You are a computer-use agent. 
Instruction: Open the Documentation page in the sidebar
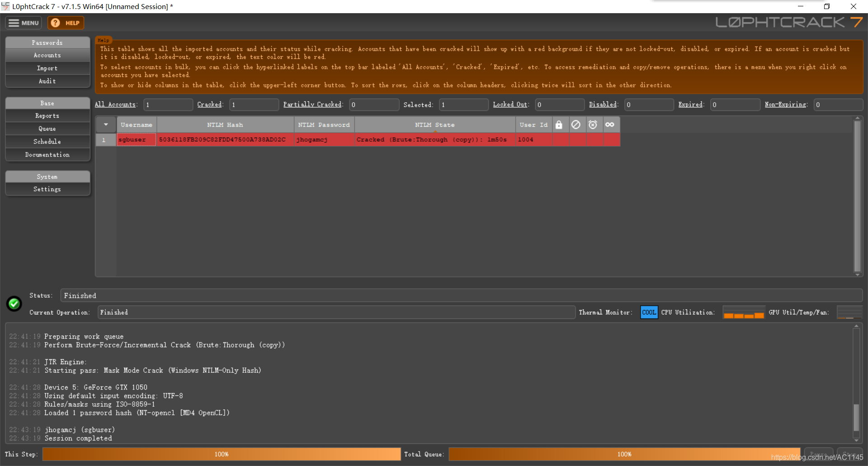coord(47,155)
